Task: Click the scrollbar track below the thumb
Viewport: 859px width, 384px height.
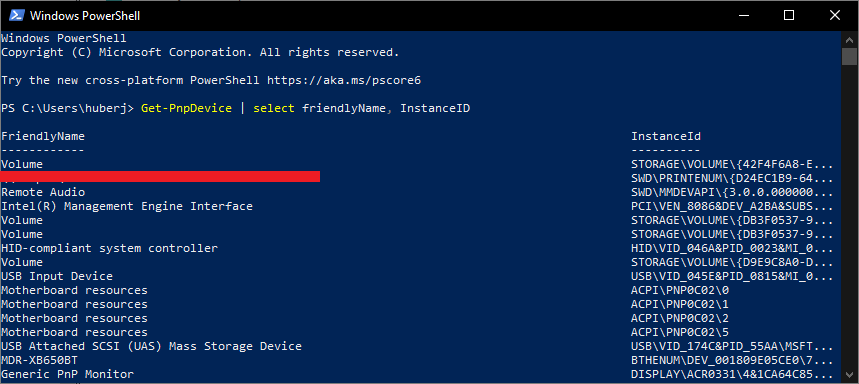Action: tap(849, 219)
